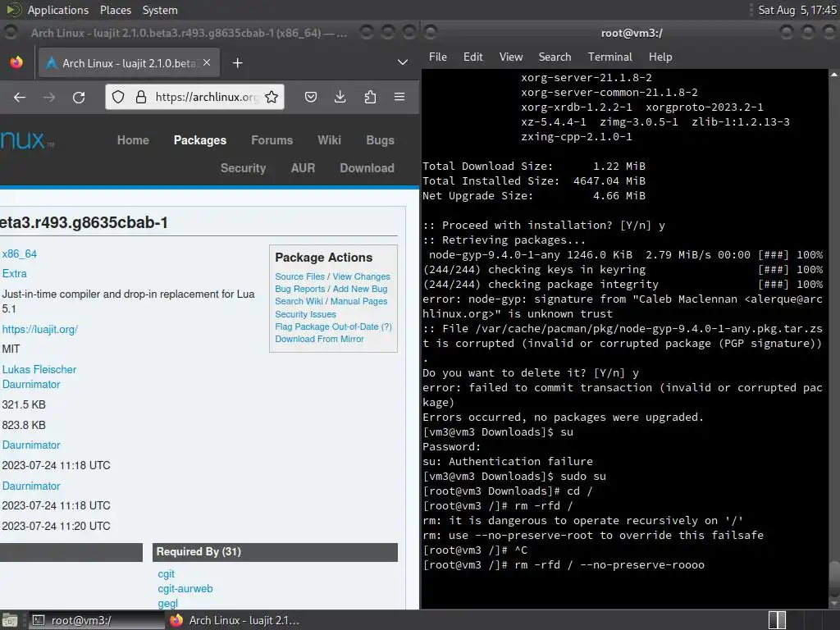This screenshot has height=630, width=840.
Task: Open Manual Pages link
Action: click(x=359, y=301)
